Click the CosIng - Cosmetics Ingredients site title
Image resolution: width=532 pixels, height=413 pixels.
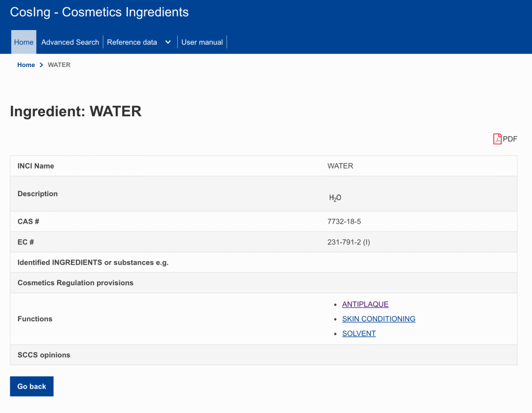[99, 12]
